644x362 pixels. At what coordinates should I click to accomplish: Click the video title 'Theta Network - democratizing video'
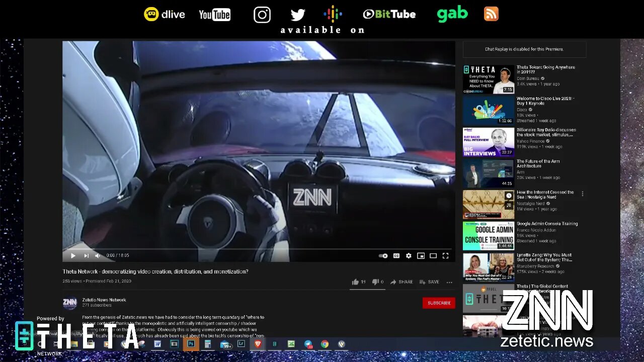coord(155,271)
